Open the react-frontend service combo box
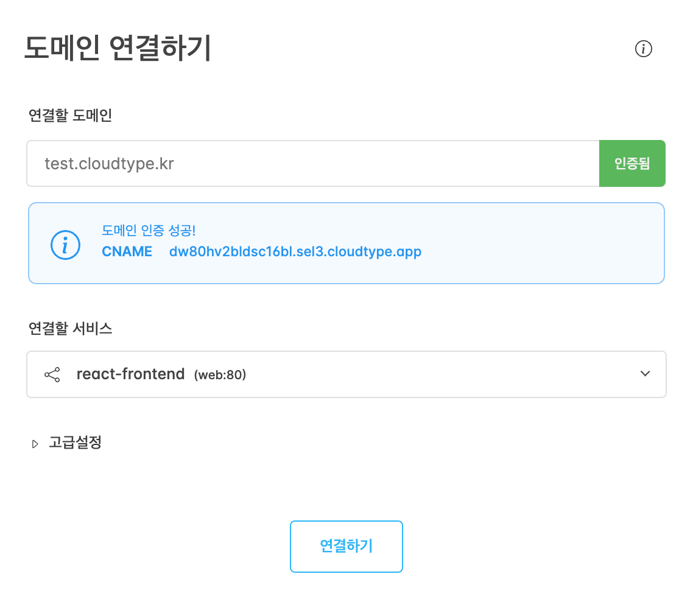The width and height of the screenshot is (693, 616). [x=346, y=374]
